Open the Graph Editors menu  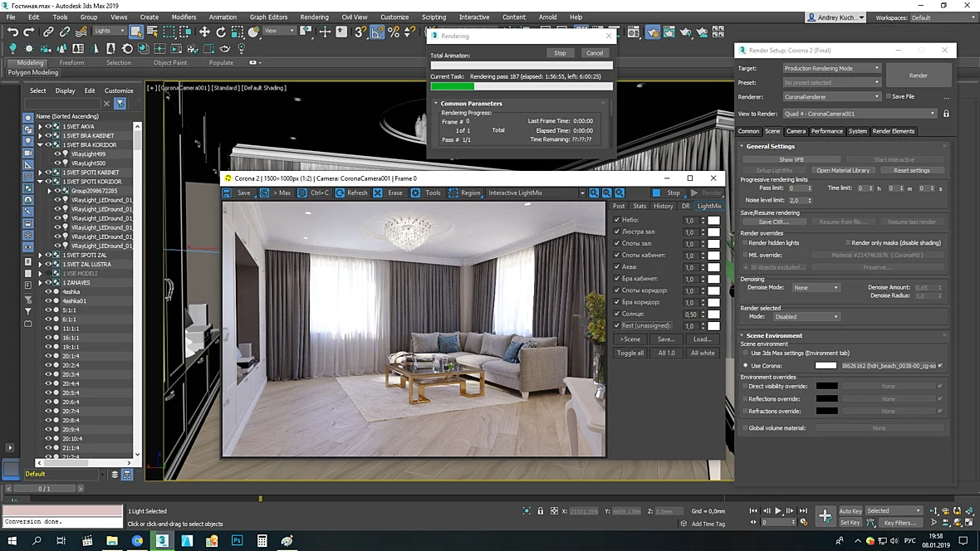tap(268, 17)
